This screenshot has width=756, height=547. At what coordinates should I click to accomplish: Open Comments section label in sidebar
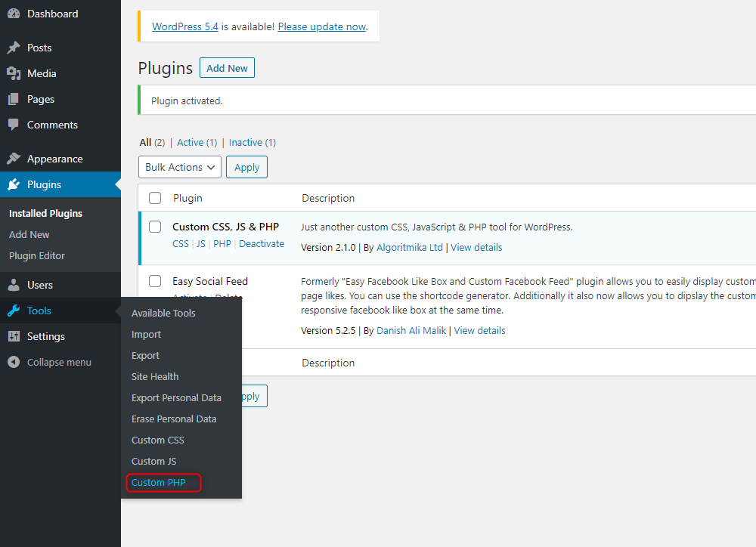53,125
